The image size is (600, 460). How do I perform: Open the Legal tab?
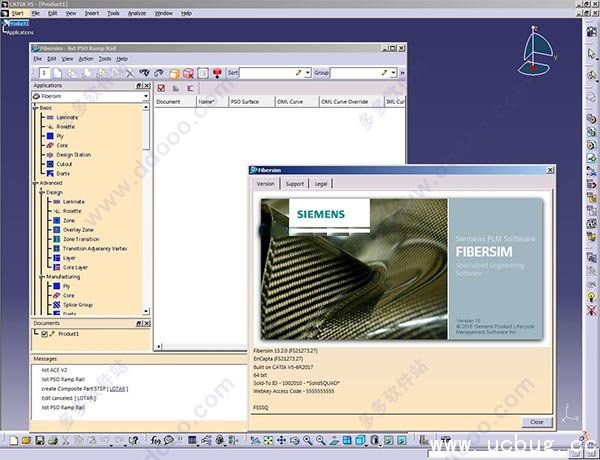click(x=321, y=184)
